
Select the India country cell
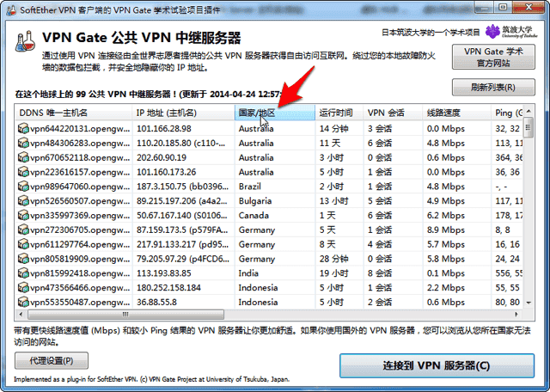coord(248,273)
